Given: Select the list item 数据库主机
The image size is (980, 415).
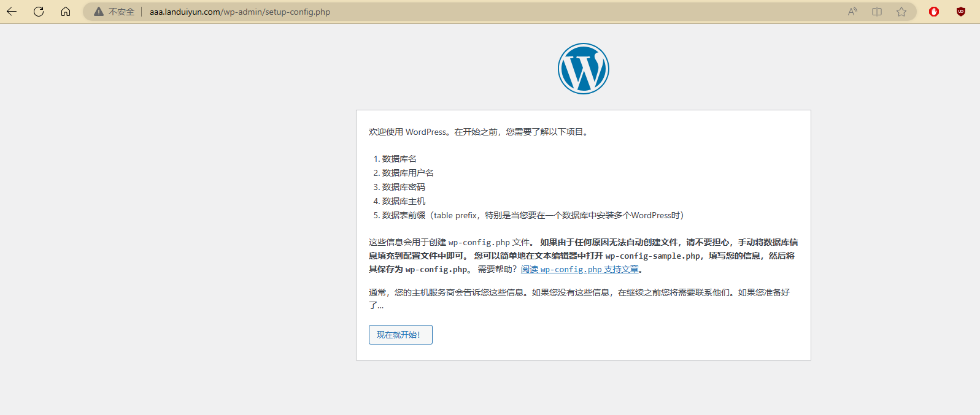Looking at the screenshot, I should [x=403, y=201].
